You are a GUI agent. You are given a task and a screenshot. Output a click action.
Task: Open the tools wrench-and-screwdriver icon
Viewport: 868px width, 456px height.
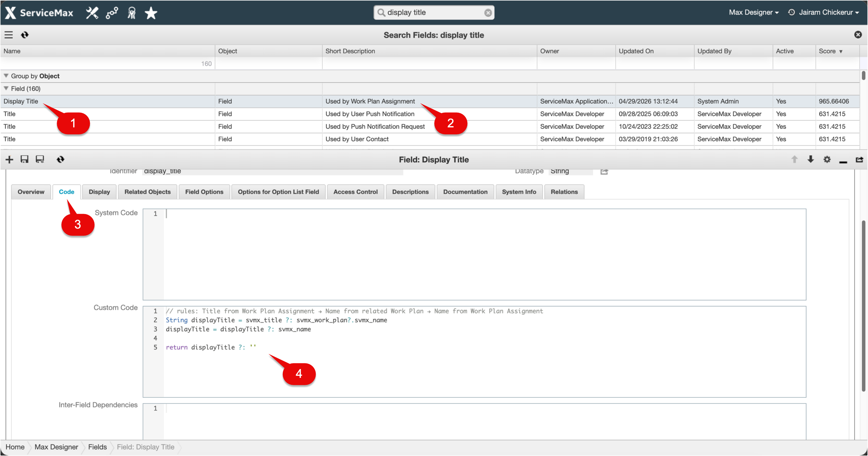tap(92, 13)
